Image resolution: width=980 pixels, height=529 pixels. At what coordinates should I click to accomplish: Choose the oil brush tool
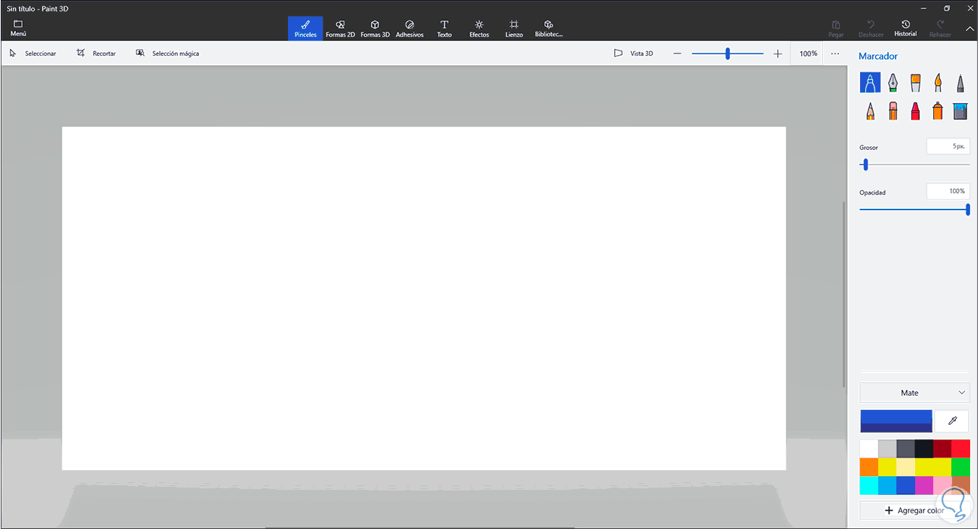point(915,82)
